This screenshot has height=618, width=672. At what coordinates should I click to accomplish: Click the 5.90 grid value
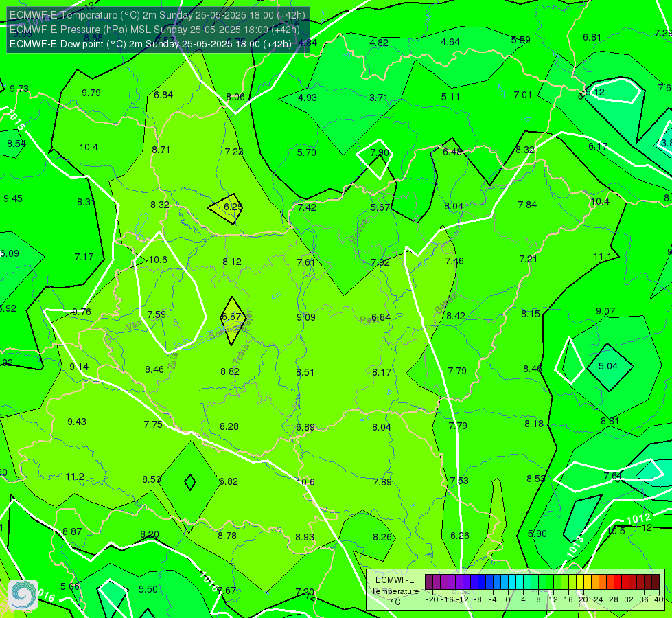click(537, 534)
